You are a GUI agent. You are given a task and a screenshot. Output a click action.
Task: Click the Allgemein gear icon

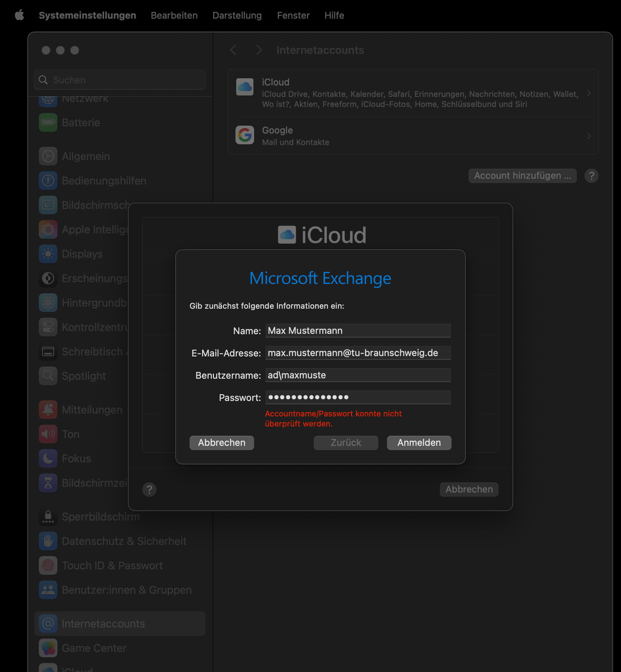pyautogui.click(x=48, y=156)
